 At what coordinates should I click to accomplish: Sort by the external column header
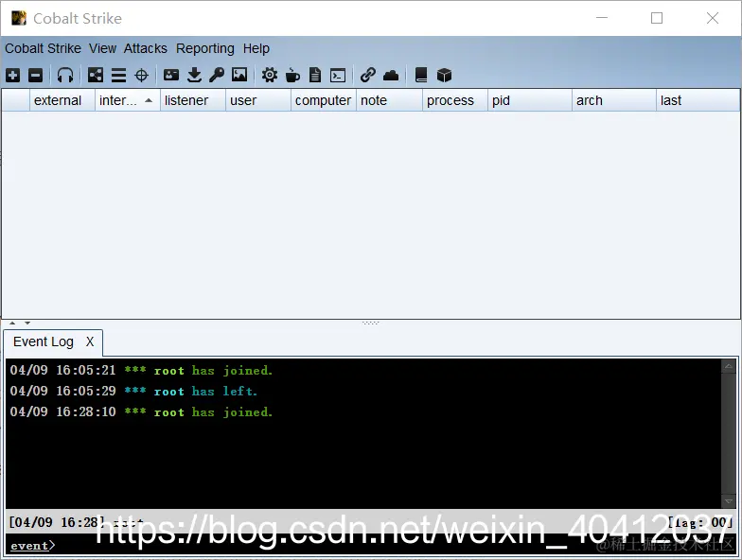pos(62,100)
